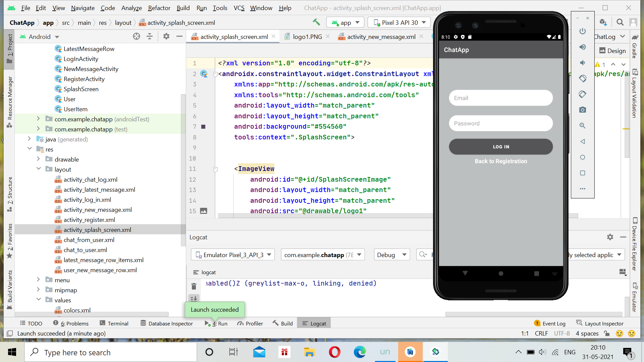Open activity_log_in.xml in project tree

[87, 200]
